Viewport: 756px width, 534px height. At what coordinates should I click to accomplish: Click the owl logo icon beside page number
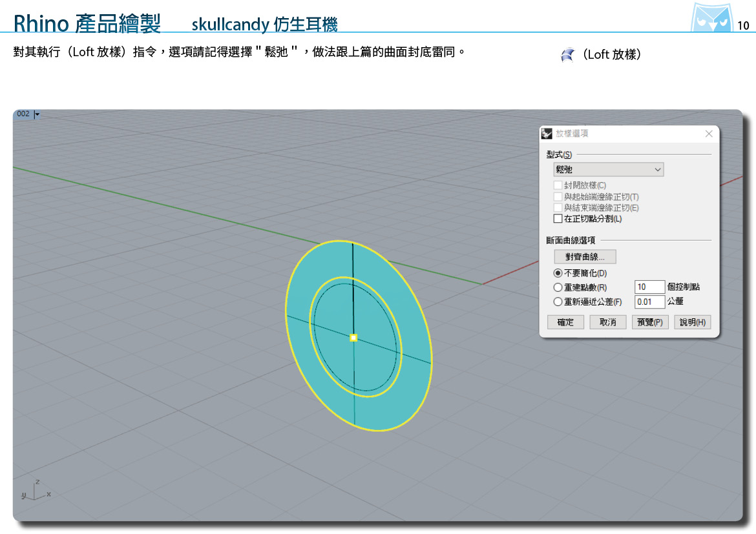tap(711, 18)
